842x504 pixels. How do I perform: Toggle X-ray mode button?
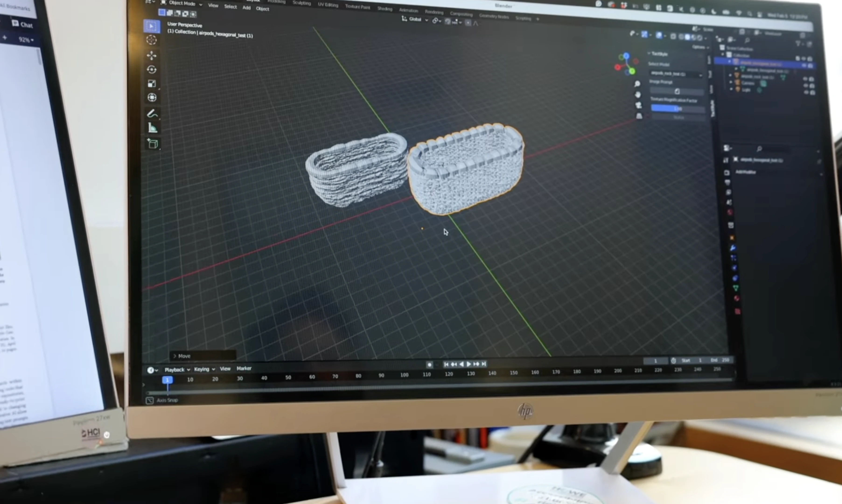673,36
